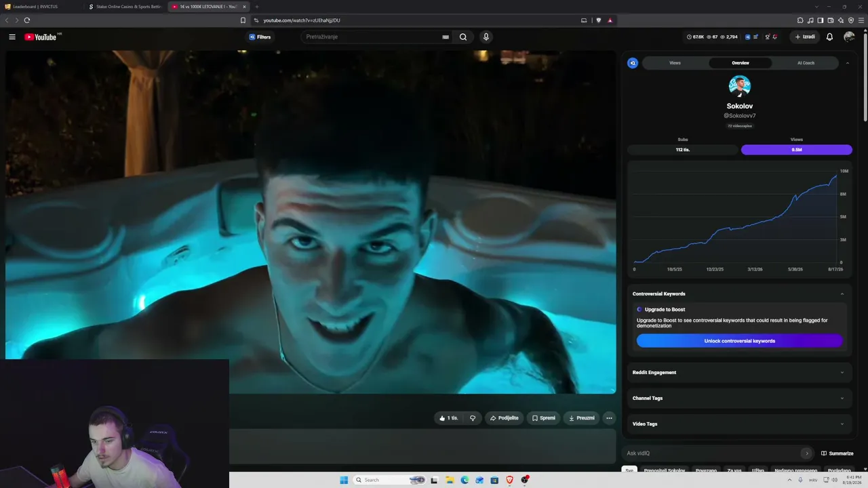Go back in browser history
The width and height of the screenshot is (868, 488).
tap(7, 20)
